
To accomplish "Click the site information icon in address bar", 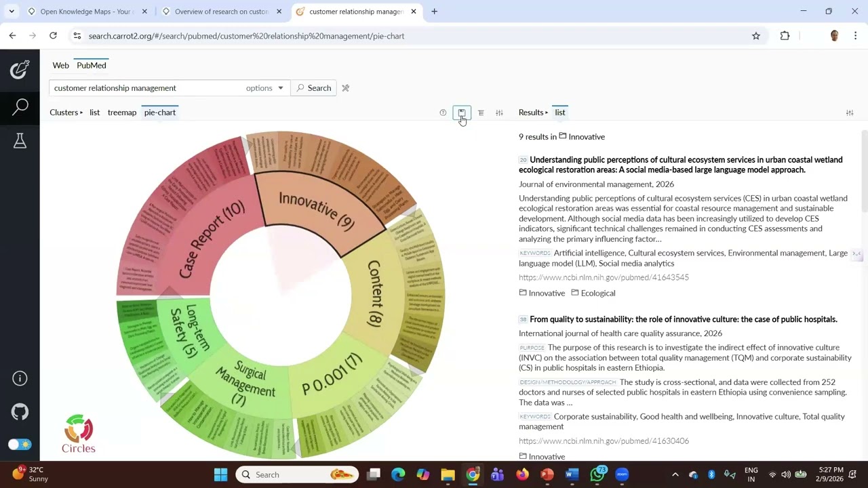I will point(77,36).
